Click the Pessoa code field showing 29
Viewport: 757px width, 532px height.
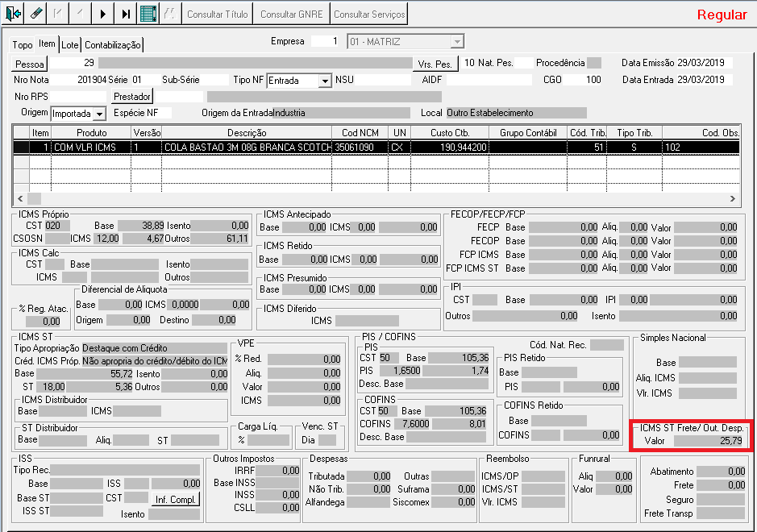pos(73,63)
